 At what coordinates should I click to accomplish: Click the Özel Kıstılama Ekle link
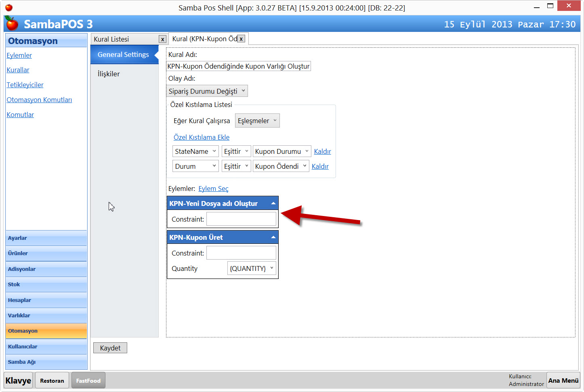[201, 137]
